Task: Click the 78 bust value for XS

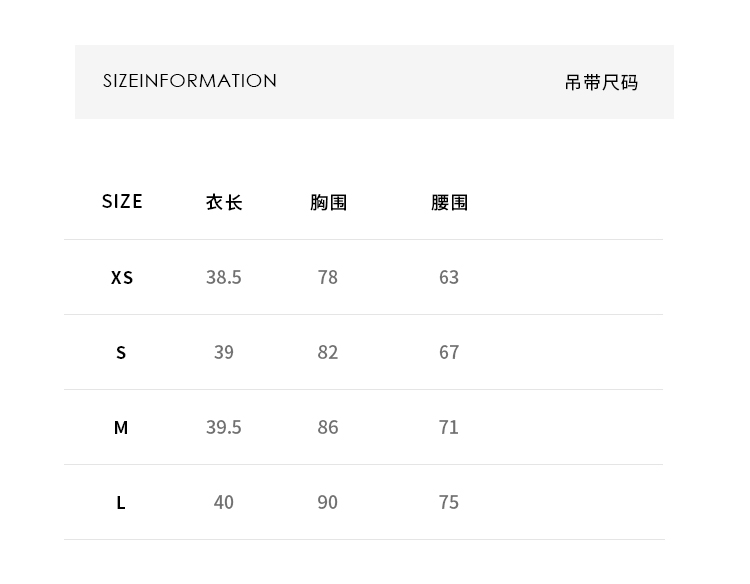Action: coord(328,277)
